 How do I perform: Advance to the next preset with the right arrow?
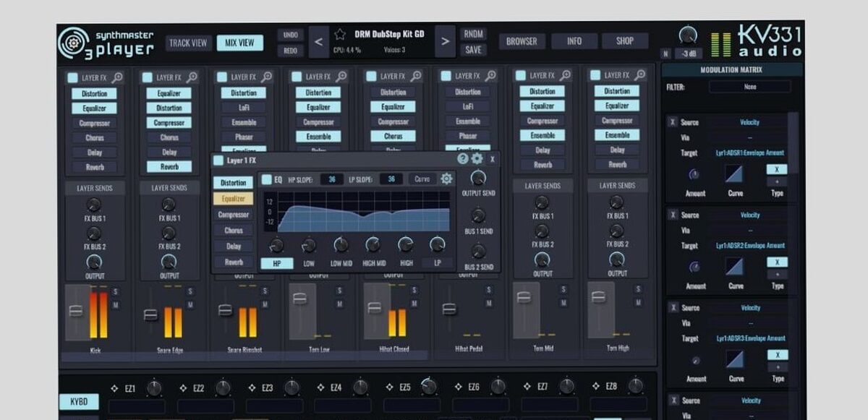coord(447,42)
